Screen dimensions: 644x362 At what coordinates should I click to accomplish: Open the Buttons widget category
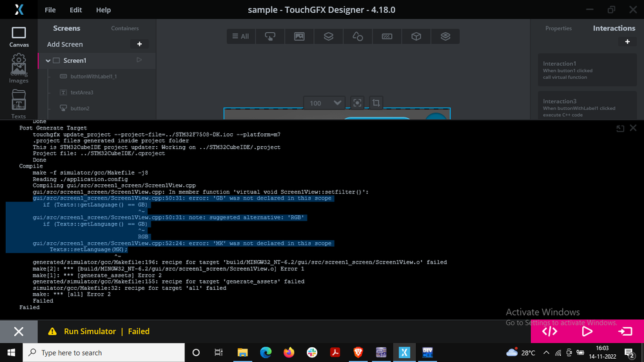(x=270, y=36)
